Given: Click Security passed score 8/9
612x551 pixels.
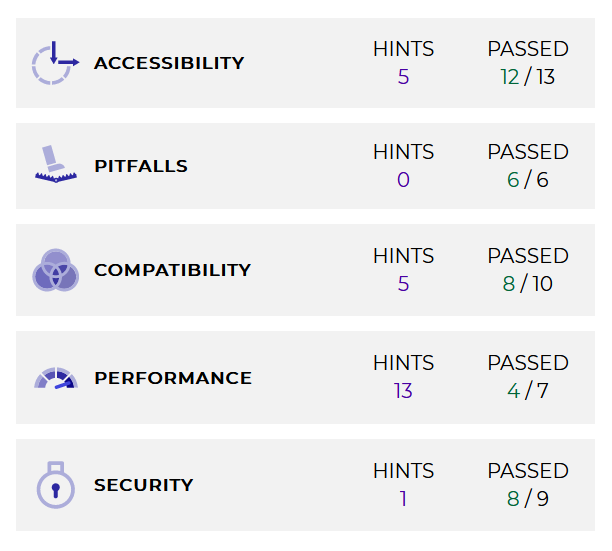Looking at the screenshot, I should (x=528, y=498).
